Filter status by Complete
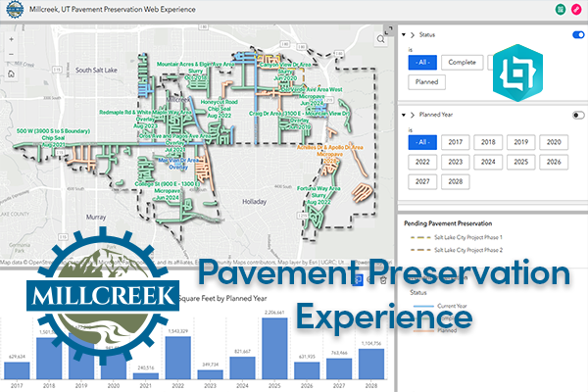Image resolution: width=588 pixels, height=392 pixels. pyautogui.click(x=462, y=63)
